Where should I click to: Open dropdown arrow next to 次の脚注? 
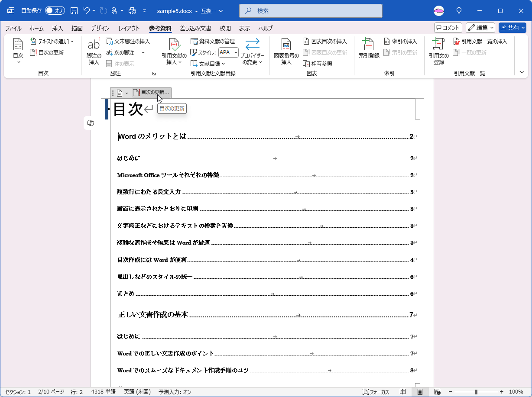click(143, 52)
